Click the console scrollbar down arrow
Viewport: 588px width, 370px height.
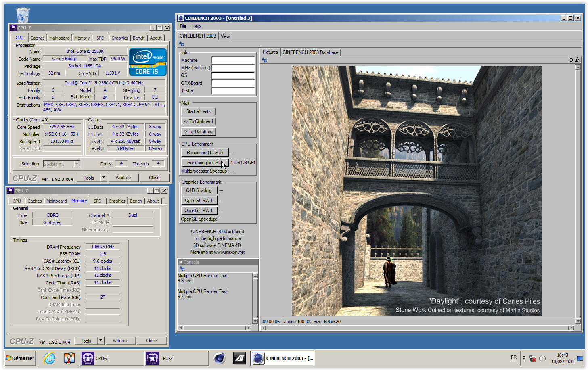pyautogui.click(x=255, y=321)
